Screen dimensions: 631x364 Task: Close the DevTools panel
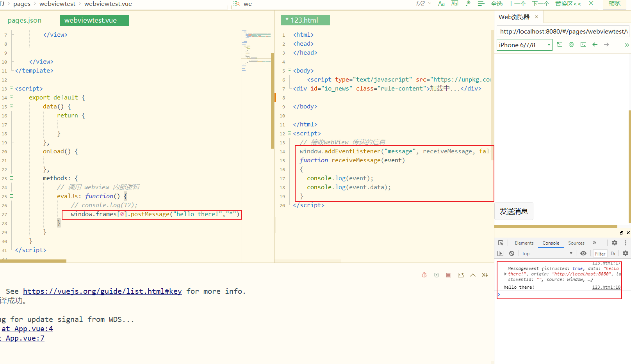pos(628,233)
